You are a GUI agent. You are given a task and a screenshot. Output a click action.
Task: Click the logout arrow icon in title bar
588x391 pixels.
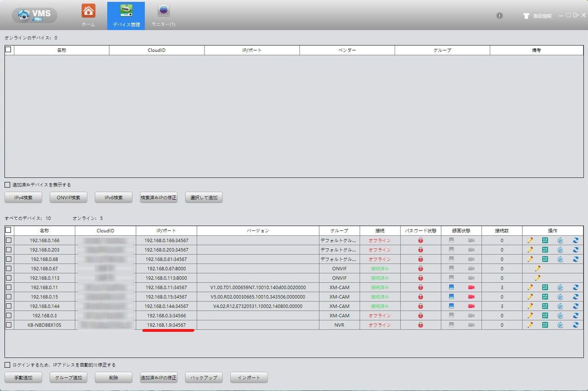pos(576,15)
